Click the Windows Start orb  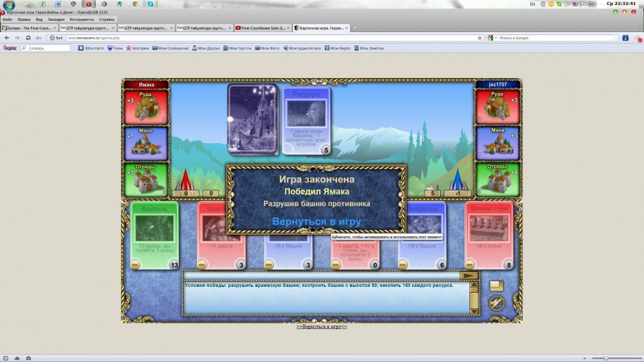(9, 4)
